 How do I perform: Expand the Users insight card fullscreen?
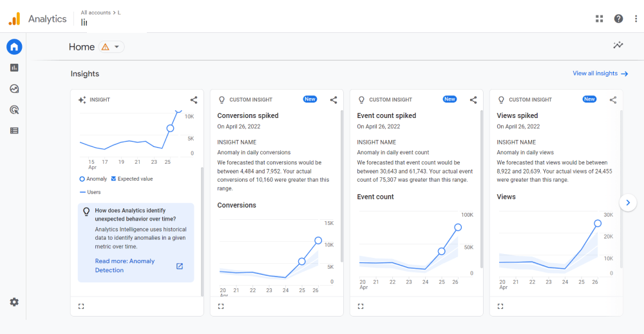(81, 306)
